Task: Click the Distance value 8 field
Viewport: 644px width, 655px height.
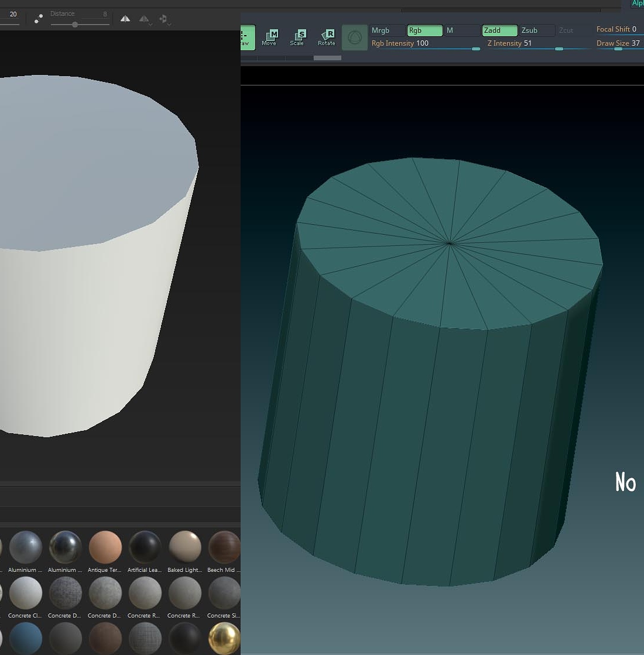Action: pyautogui.click(x=95, y=14)
